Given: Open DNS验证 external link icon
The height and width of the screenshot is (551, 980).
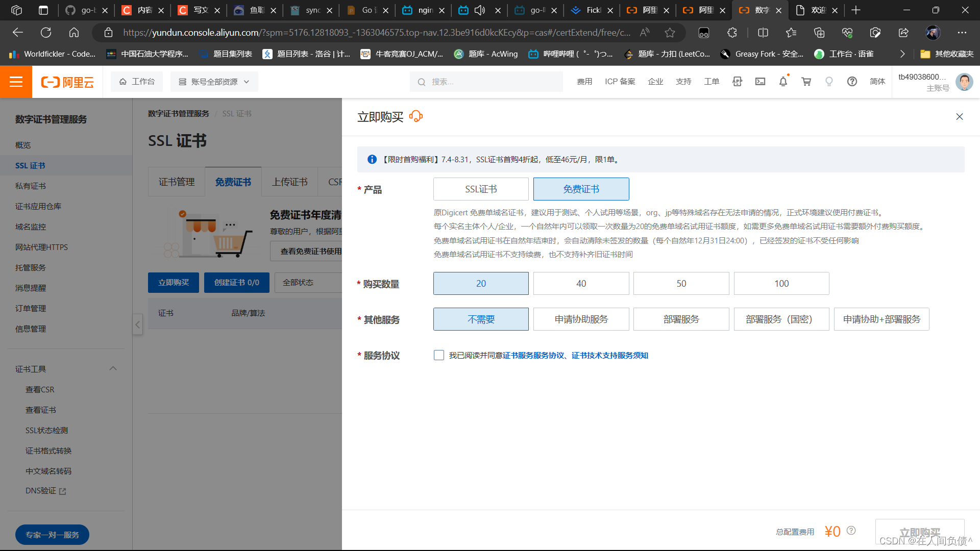Looking at the screenshot, I should tap(63, 490).
